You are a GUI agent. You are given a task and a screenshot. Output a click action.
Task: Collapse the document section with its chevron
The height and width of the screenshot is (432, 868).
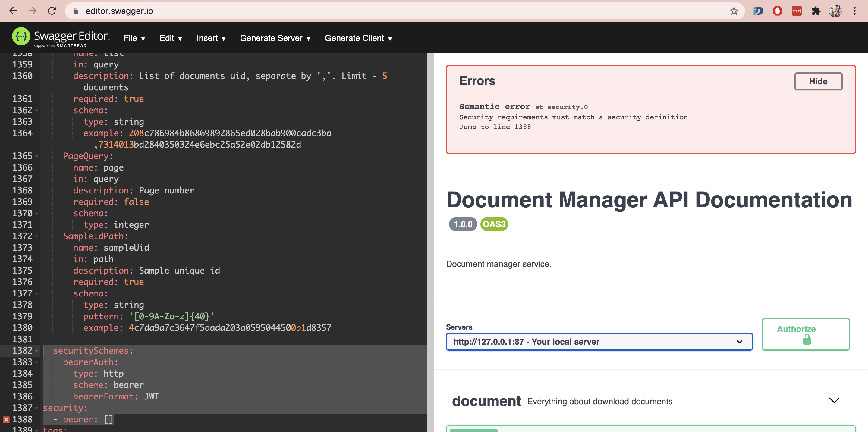[834, 400]
